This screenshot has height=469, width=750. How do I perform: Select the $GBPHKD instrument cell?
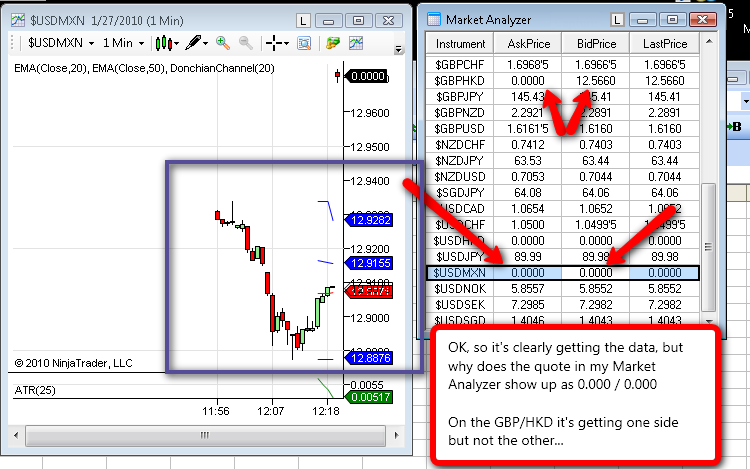coord(460,81)
